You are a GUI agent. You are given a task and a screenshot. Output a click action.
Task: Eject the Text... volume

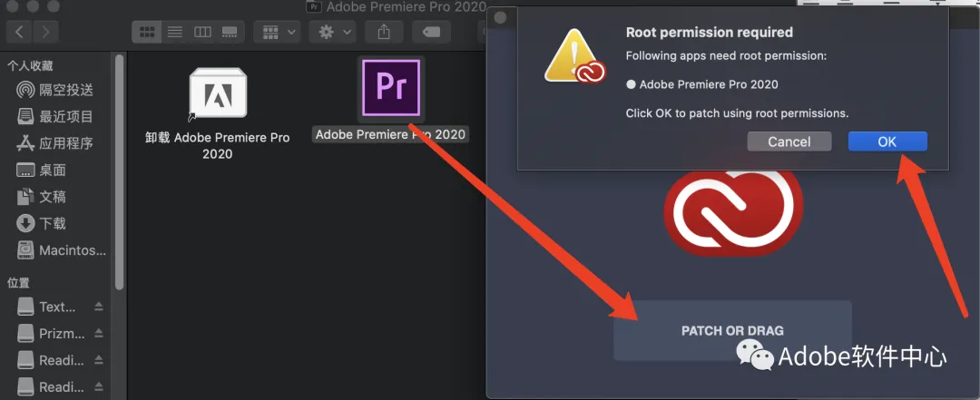(x=99, y=307)
